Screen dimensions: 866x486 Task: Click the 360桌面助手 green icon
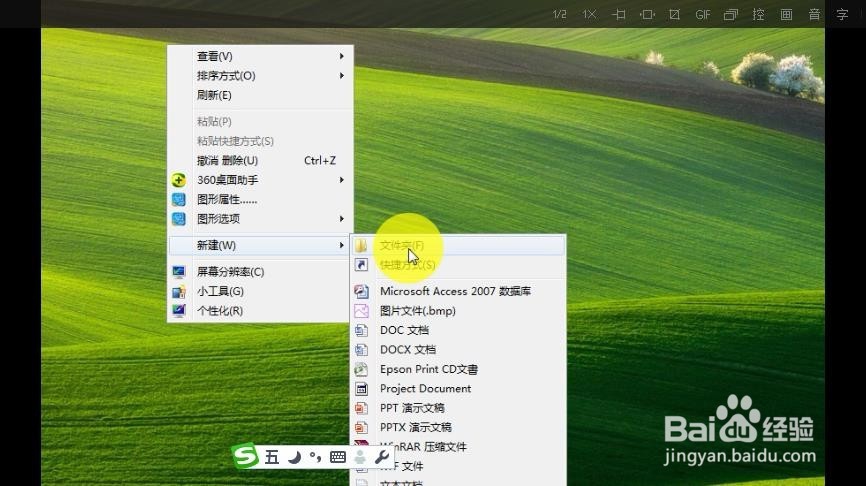point(178,180)
